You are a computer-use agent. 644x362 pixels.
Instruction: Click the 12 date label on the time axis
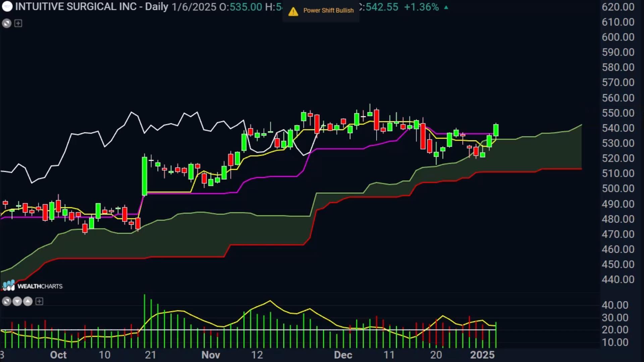point(257,355)
